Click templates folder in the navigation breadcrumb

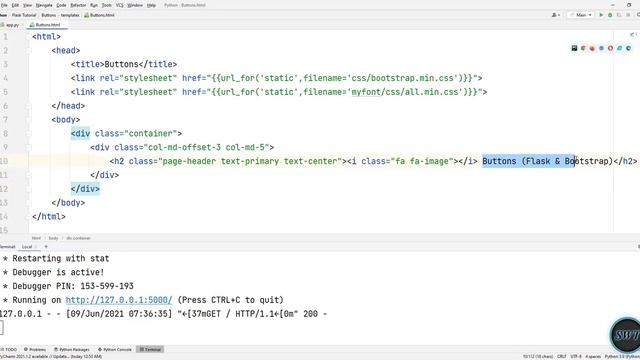coord(70,15)
